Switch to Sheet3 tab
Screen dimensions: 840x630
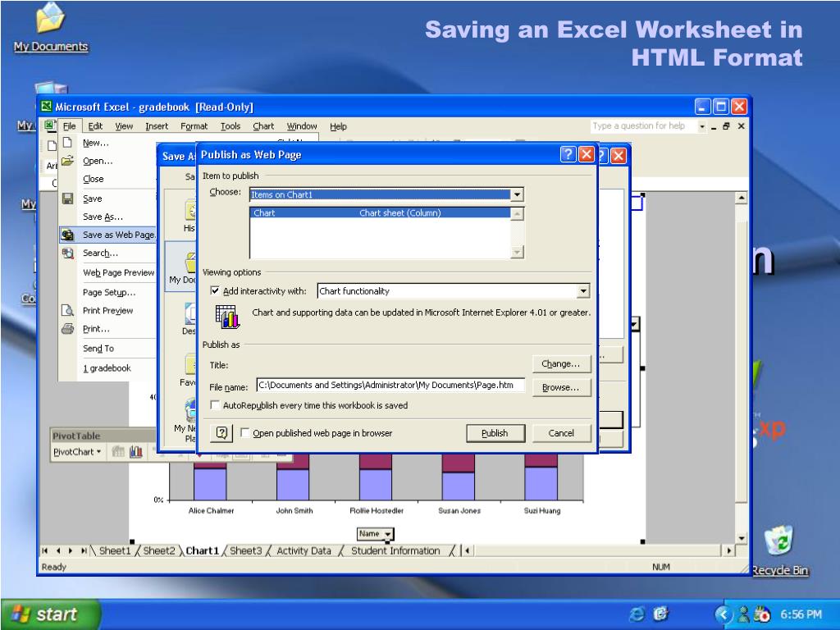[x=245, y=550]
